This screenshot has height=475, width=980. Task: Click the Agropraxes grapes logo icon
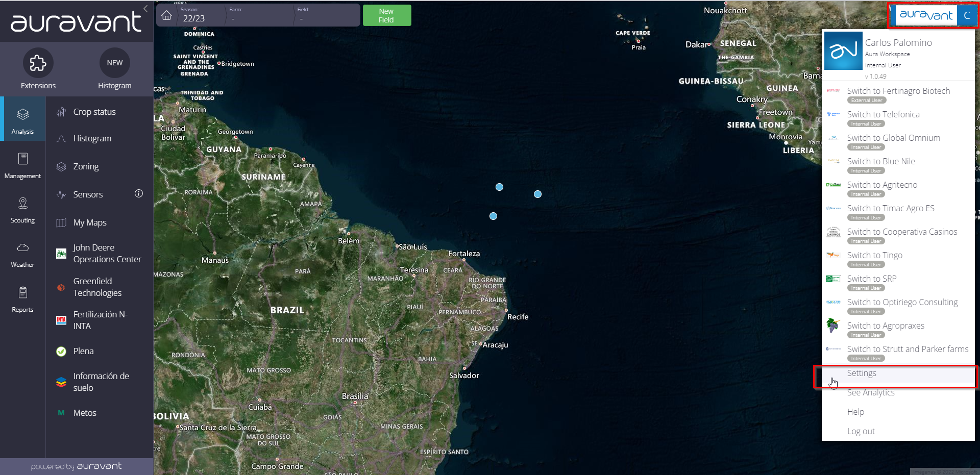point(833,326)
